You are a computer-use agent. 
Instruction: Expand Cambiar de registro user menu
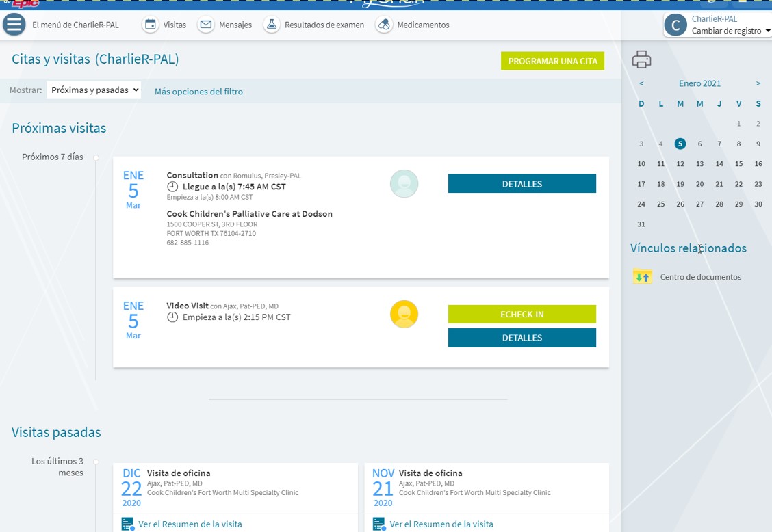[729, 31]
